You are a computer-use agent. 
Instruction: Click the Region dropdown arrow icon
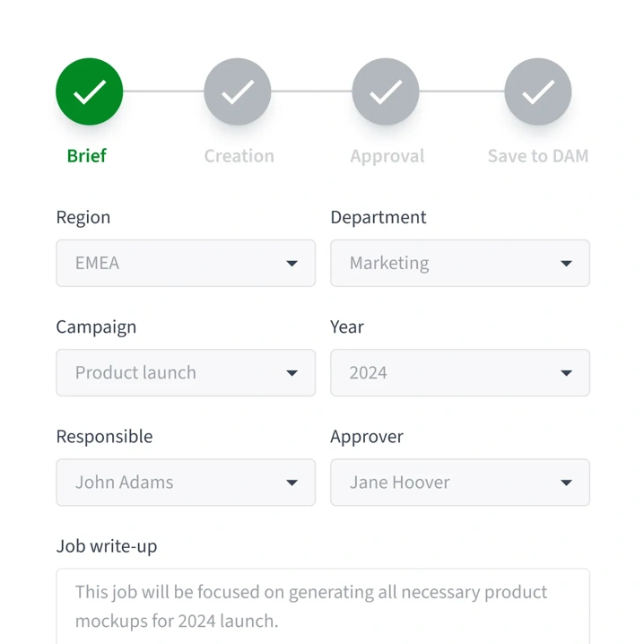coord(292,264)
